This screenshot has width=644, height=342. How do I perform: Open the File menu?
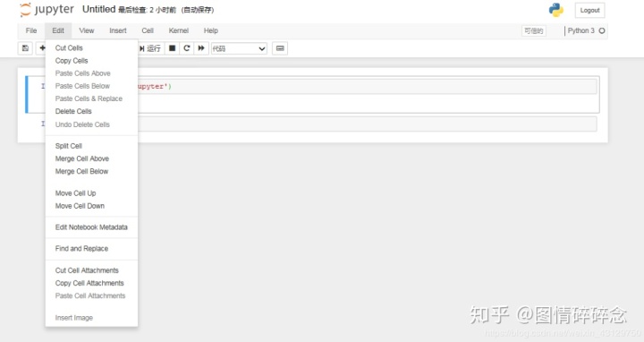tap(31, 30)
